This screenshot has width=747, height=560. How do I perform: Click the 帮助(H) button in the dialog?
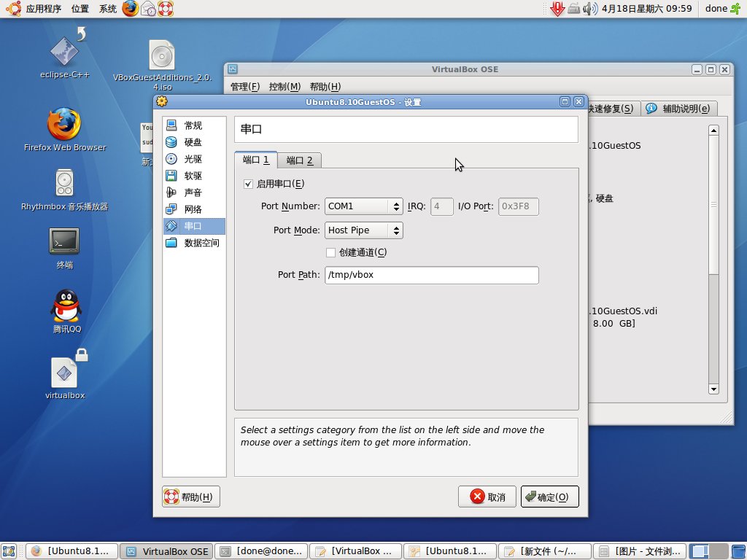[x=191, y=497]
